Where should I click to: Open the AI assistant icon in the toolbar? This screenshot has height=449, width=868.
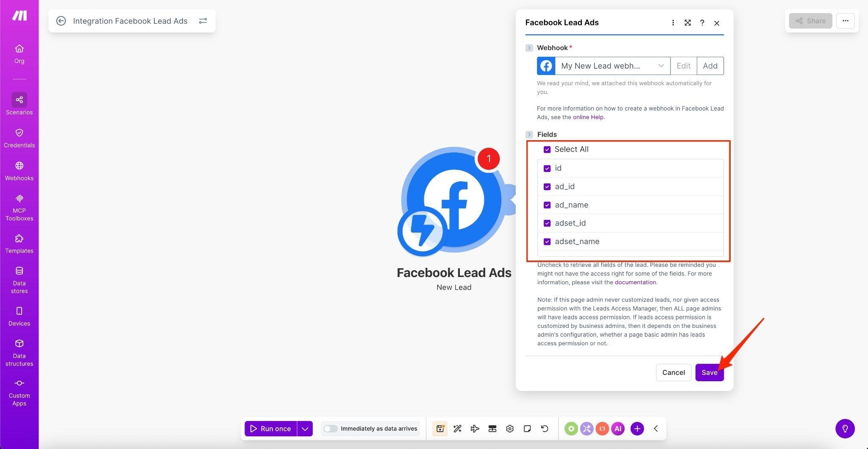point(618,429)
